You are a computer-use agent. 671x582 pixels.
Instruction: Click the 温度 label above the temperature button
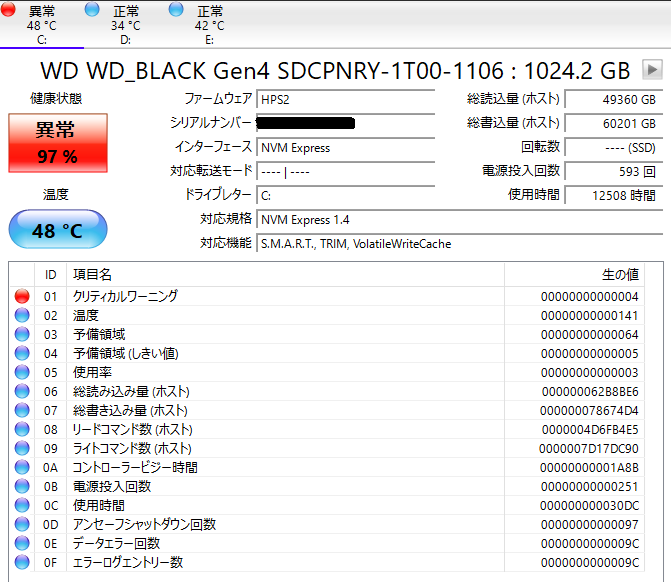pos(56,194)
